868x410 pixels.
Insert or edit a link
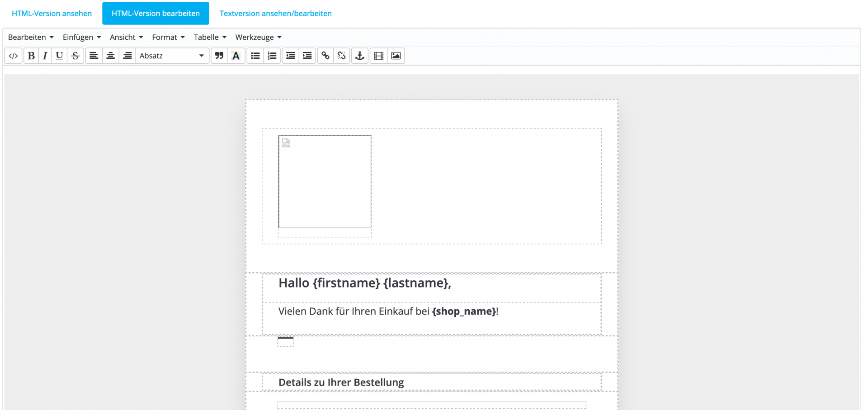pyautogui.click(x=325, y=56)
